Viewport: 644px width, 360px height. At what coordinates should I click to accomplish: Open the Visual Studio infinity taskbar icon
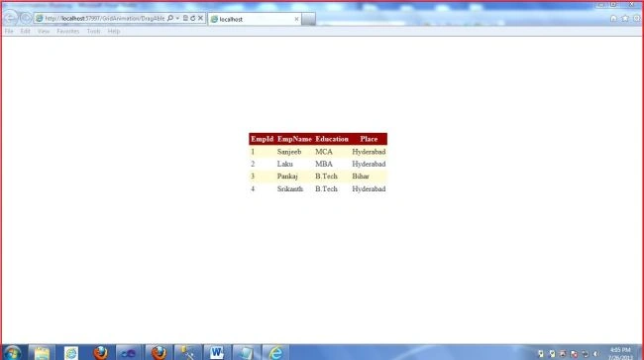[x=129, y=353]
